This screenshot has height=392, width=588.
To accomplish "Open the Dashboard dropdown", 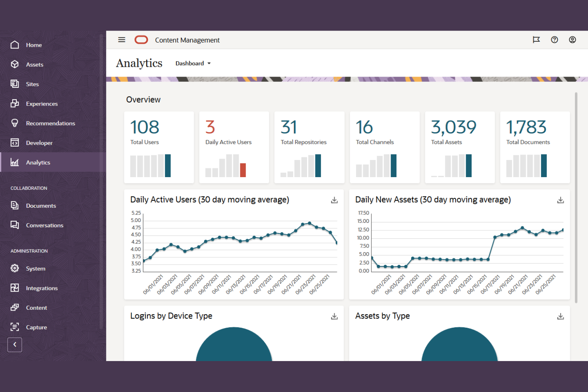I will pos(193,63).
